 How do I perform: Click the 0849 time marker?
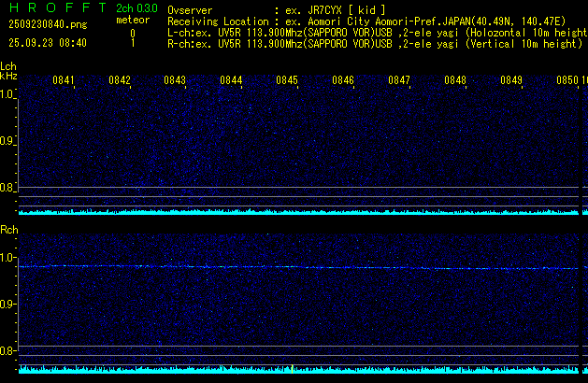(x=511, y=81)
